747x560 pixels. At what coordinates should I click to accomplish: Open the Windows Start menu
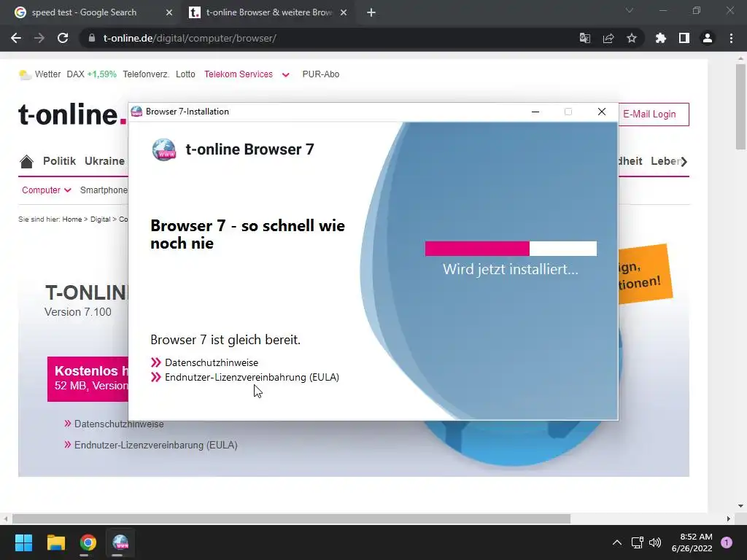tap(23, 542)
